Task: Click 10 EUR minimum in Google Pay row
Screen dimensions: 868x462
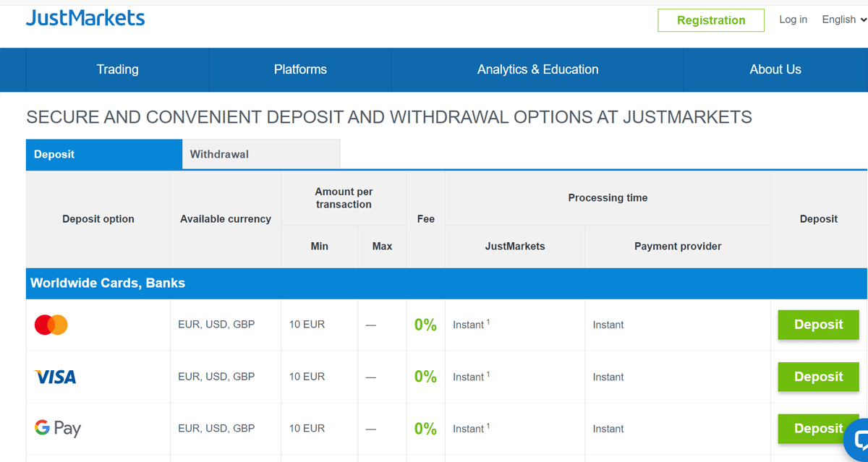Action: coord(307,429)
